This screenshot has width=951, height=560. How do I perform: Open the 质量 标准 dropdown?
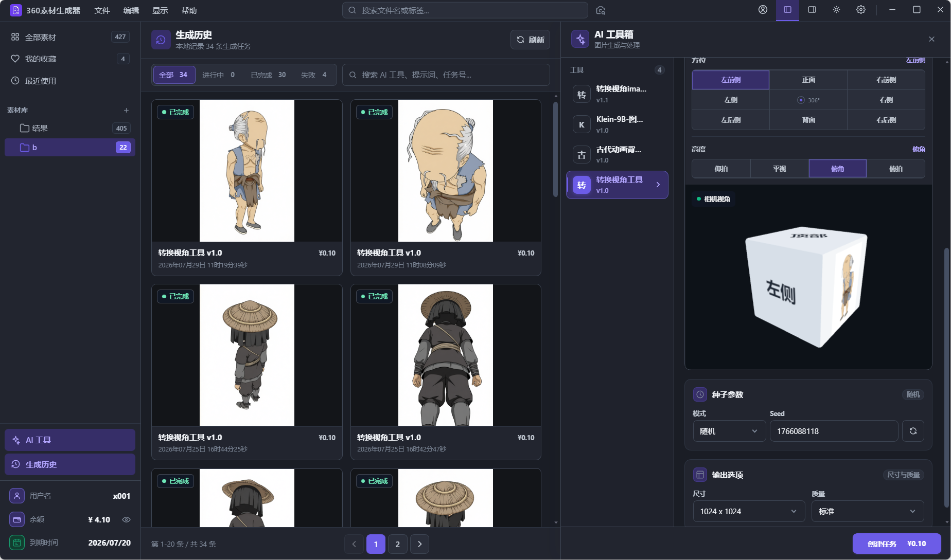pyautogui.click(x=868, y=511)
